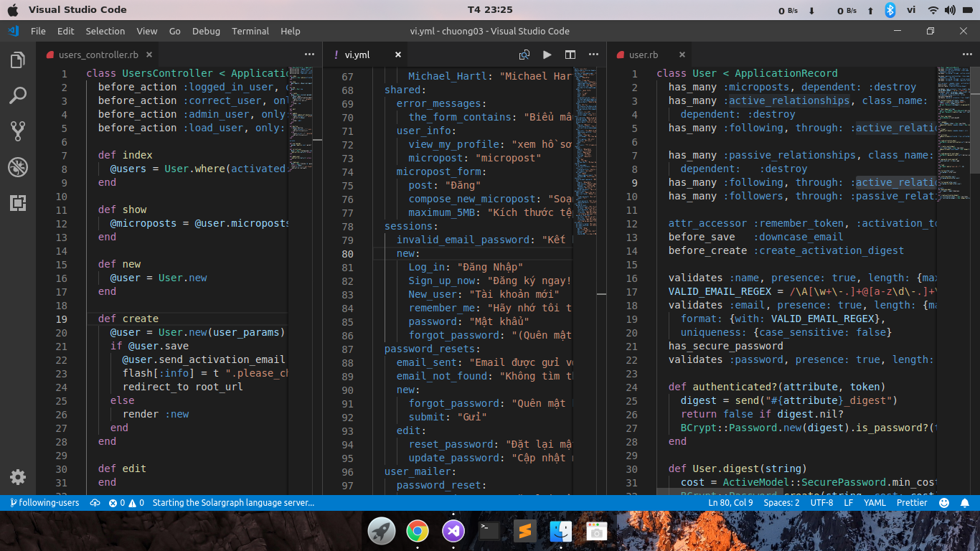Launch Sublime Text from the dock
980x551 pixels.
(x=525, y=531)
